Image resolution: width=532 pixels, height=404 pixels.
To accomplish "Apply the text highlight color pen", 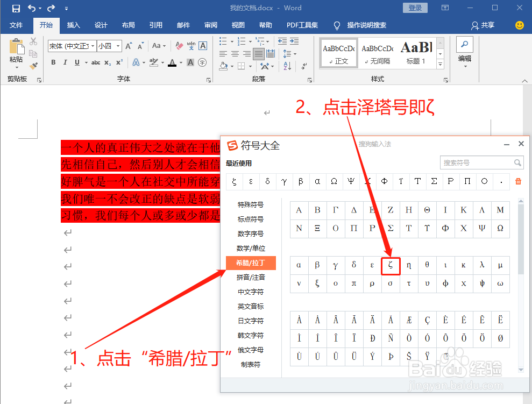I will click(154, 62).
